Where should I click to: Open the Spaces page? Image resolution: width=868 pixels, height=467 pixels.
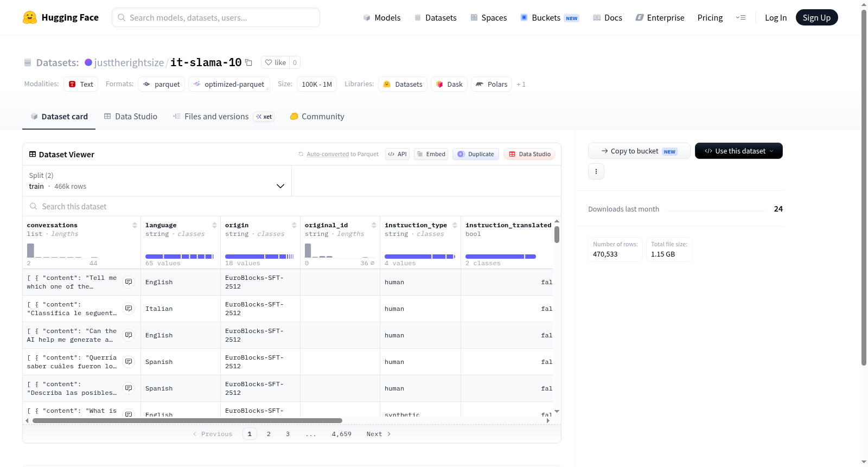pos(489,17)
